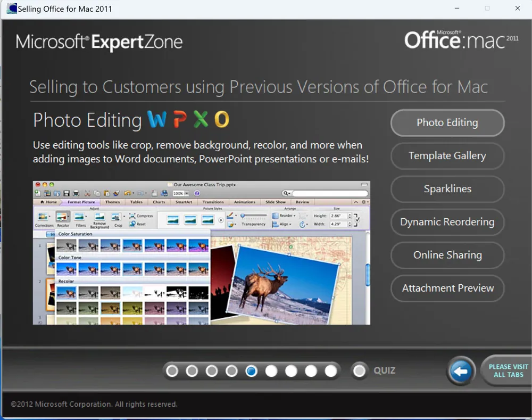The image size is (532, 420).
Task: Open the ribbon gear settings dropdown
Action: 365,202
